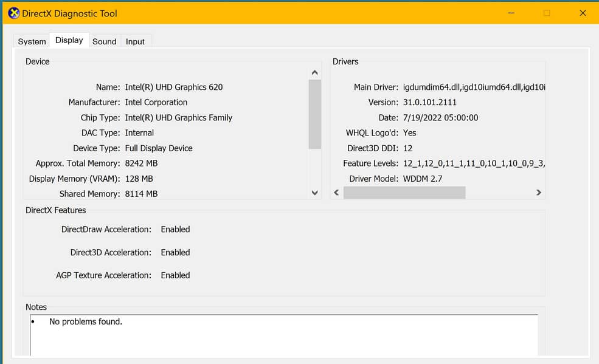Image resolution: width=599 pixels, height=364 pixels.
Task: Close the DirectX Diagnostic Tool window
Action: coord(582,13)
